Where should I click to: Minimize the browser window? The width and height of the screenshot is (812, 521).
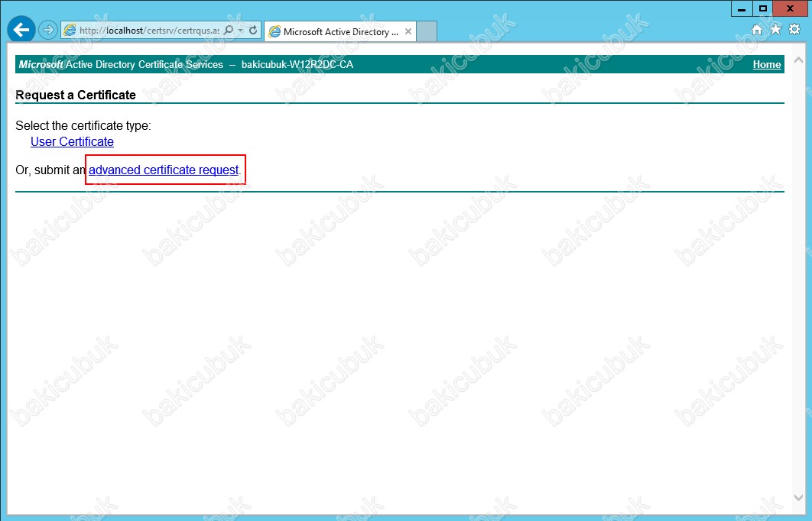742,9
